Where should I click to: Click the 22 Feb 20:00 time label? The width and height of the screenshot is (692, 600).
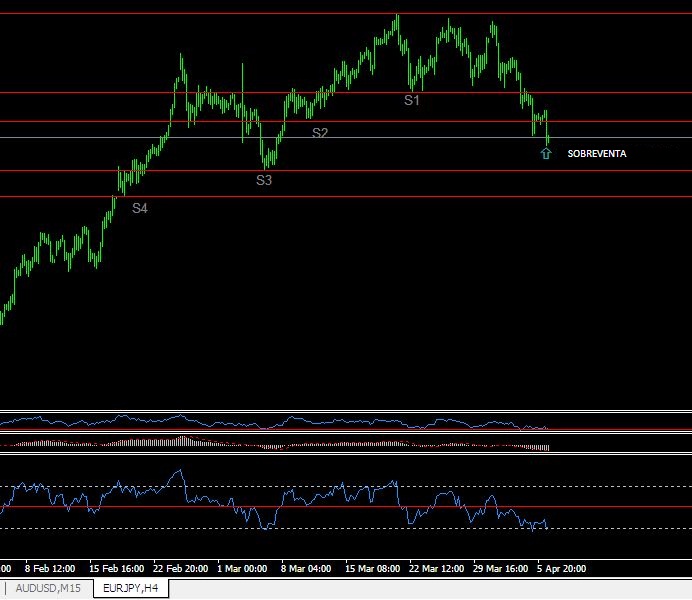coord(181,569)
